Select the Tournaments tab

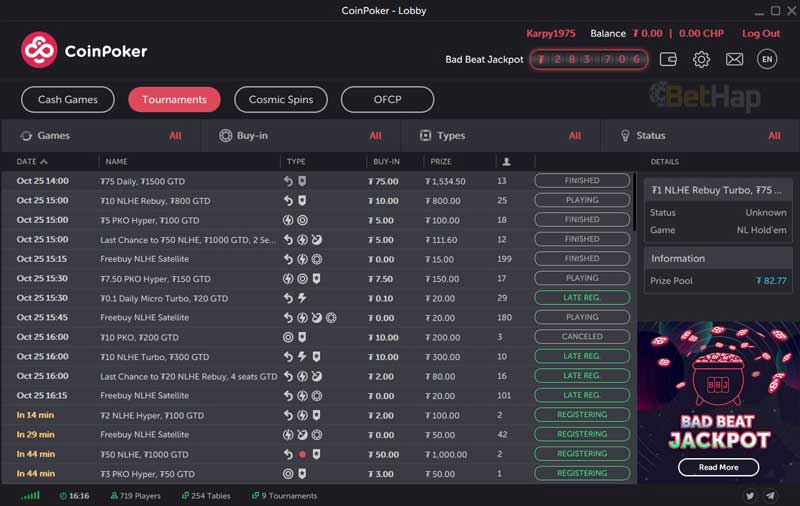tap(174, 99)
